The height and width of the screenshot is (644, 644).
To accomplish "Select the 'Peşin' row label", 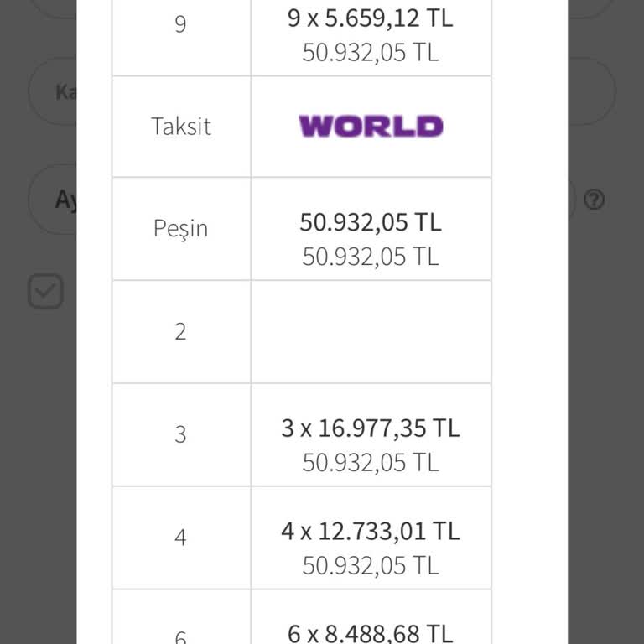I will click(181, 229).
